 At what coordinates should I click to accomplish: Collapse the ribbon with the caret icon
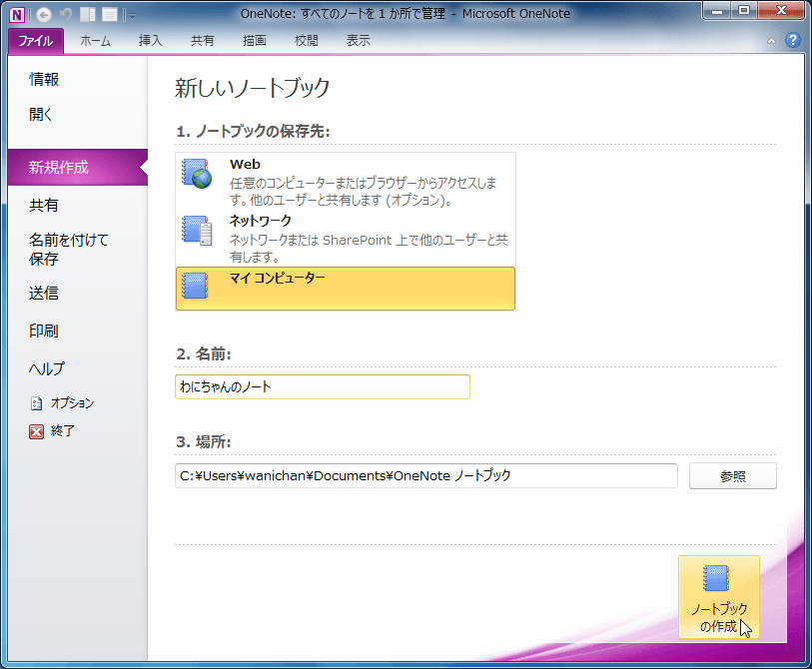tap(771, 40)
